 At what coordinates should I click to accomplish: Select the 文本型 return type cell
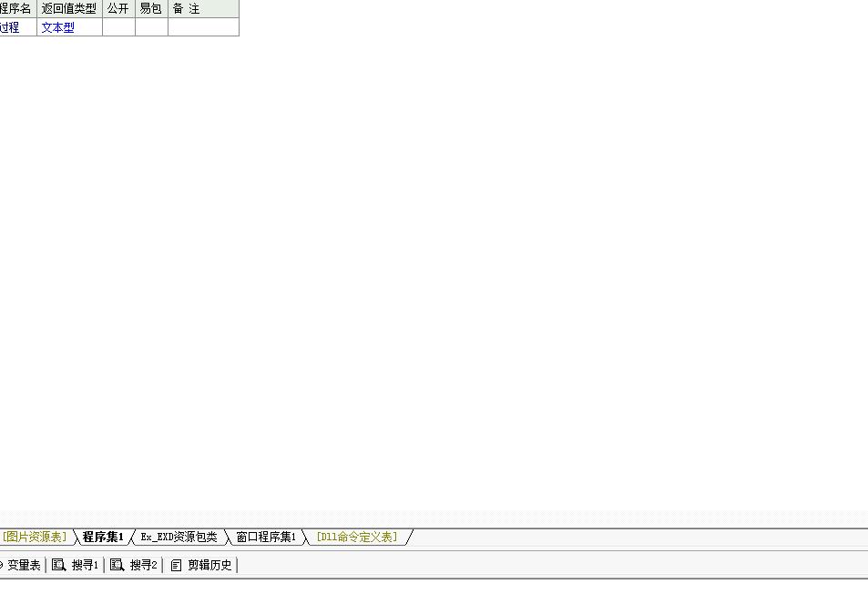70,27
